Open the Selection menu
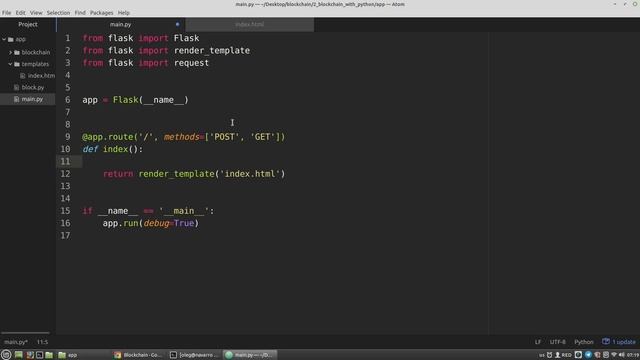 (x=58, y=13)
